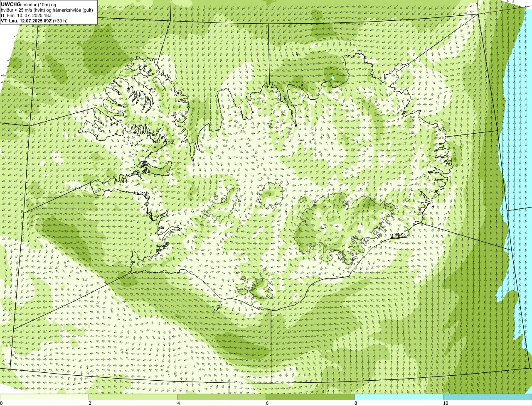This screenshot has height=406, width=532.
Task: Click the scale label '8'
Action: click(355, 403)
